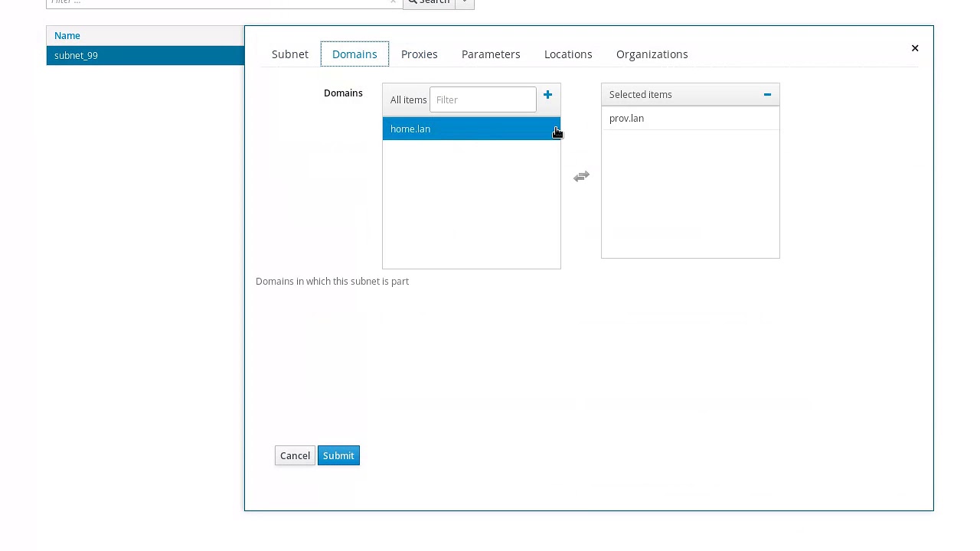Viewport: 980px width, 551px height.
Task: Switch to the Organizations tab
Action: coord(652,54)
